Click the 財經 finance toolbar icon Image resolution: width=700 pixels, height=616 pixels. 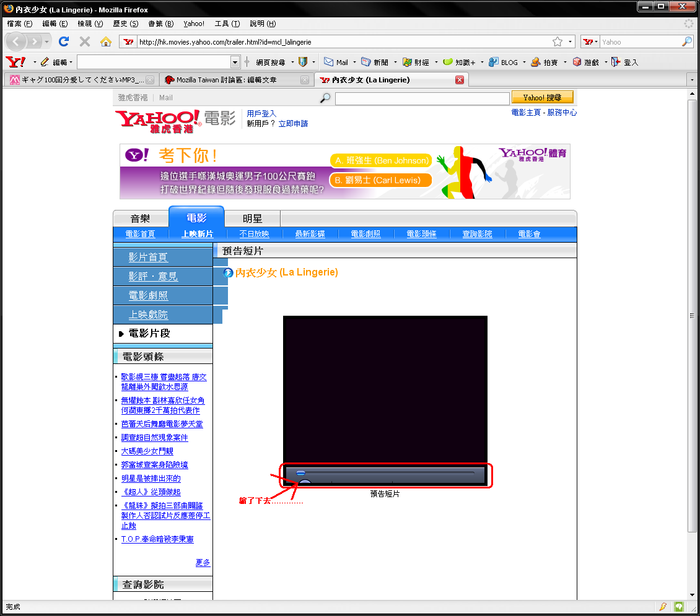click(407, 62)
